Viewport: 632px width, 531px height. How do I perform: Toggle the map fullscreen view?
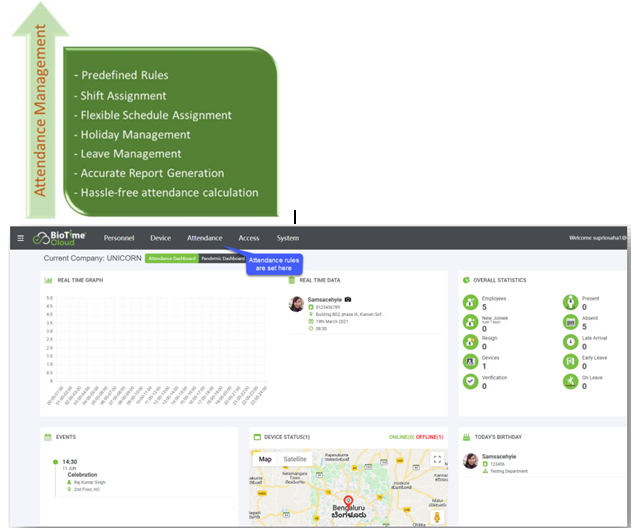437,459
